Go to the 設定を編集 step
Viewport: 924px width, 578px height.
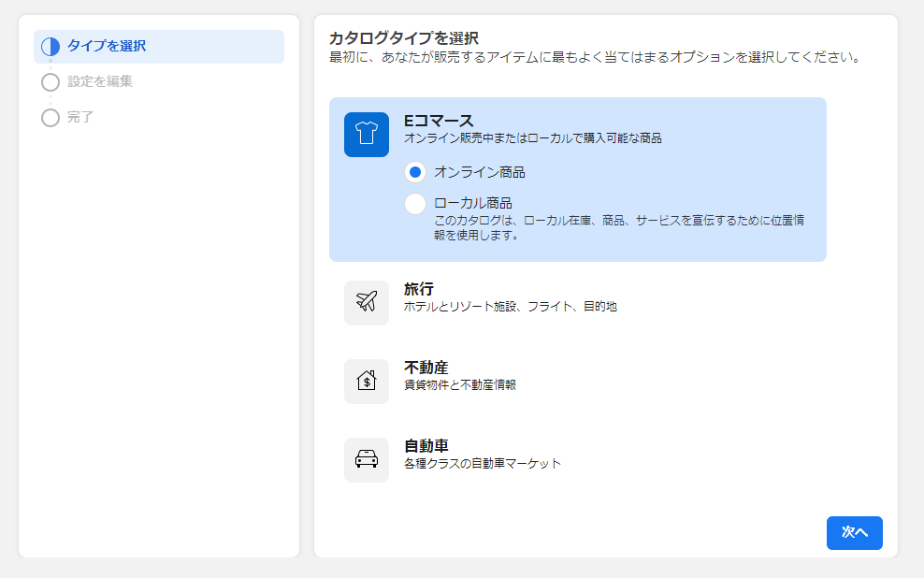99,81
